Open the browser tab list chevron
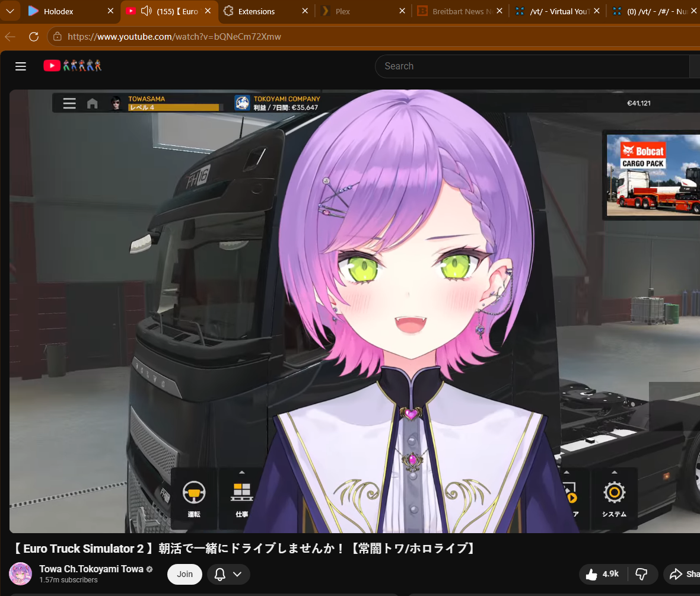700x596 pixels. point(10,11)
